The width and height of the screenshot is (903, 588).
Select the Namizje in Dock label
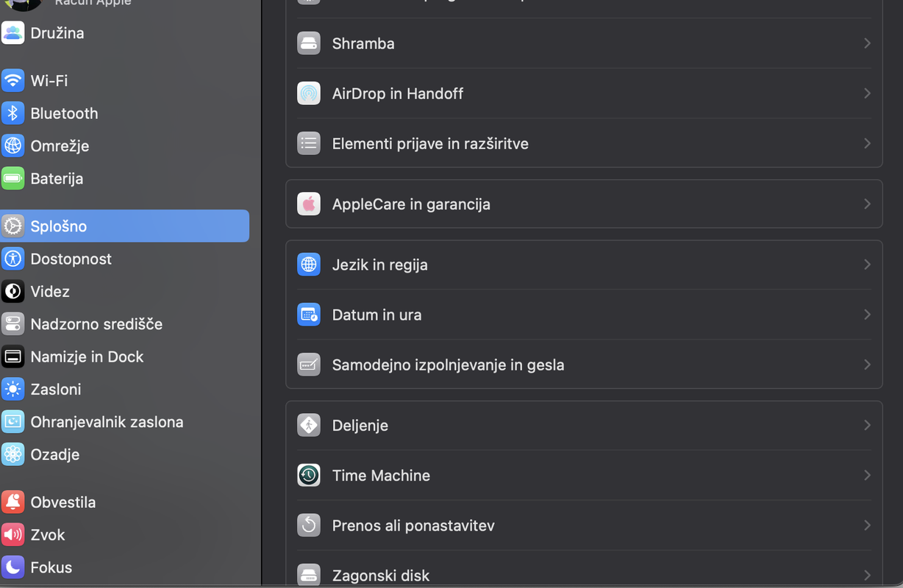(87, 356)
